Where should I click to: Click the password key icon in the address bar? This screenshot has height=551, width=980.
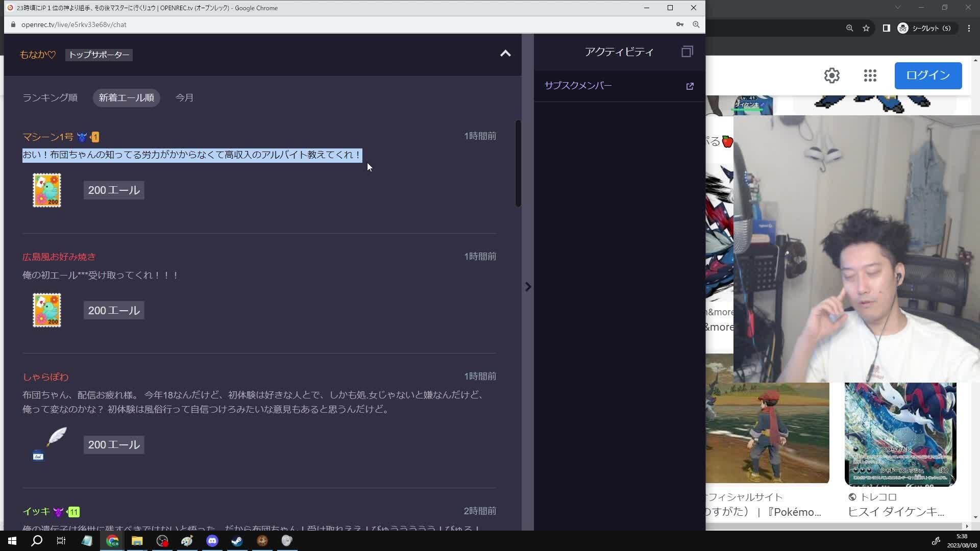click(x=680, y=24)
